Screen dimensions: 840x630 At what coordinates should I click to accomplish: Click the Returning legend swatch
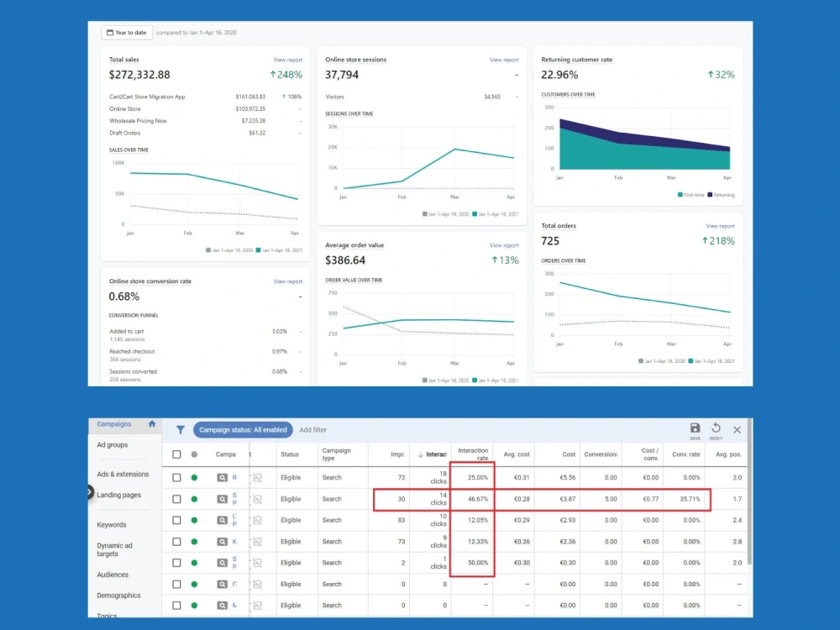710,195
